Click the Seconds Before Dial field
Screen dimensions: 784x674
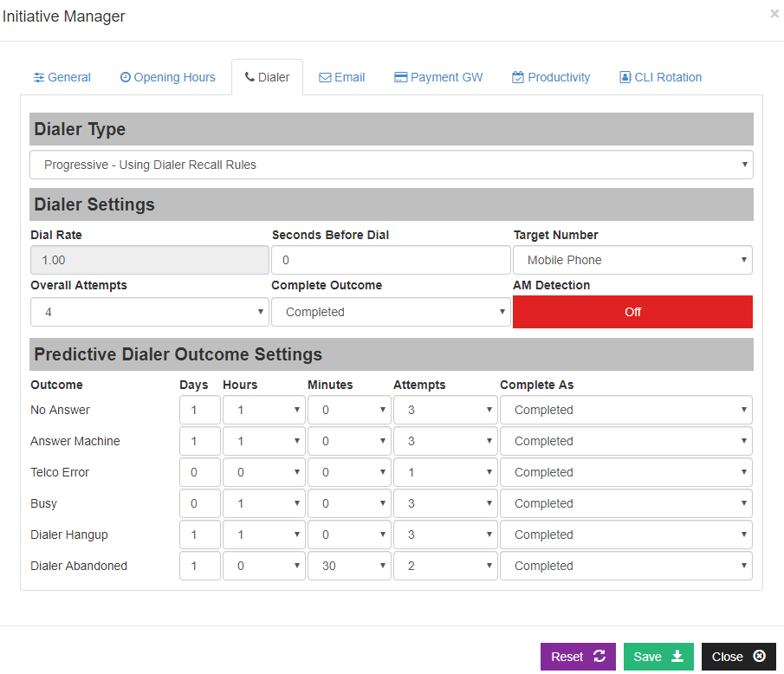[x=391, y=260]
